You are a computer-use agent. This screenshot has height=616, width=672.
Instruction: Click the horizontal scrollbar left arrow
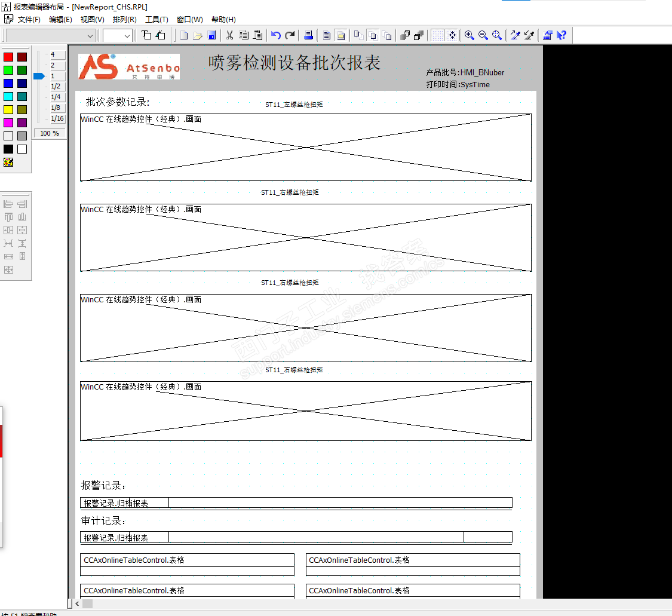pyautogui.click(x=77, y=603)
